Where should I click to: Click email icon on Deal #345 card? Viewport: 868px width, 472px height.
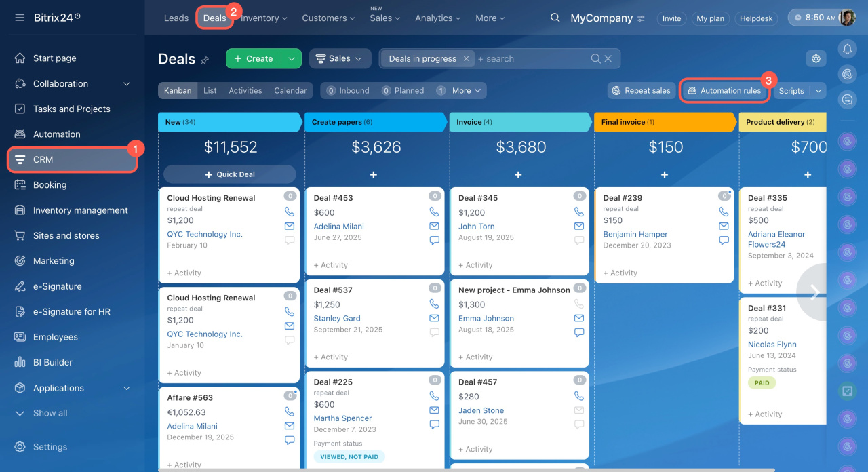[579, 227]
